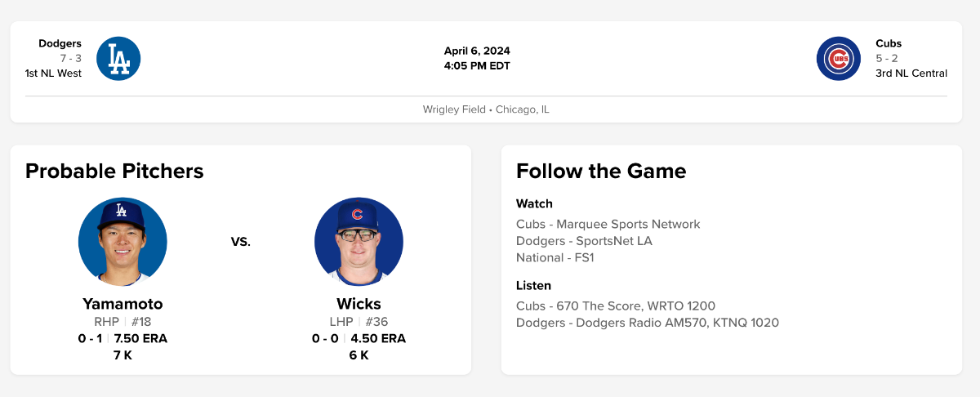This screenshot has width=980, height=397.
Task: Click the Cubs team logo icon
Action: coord(838,59)
